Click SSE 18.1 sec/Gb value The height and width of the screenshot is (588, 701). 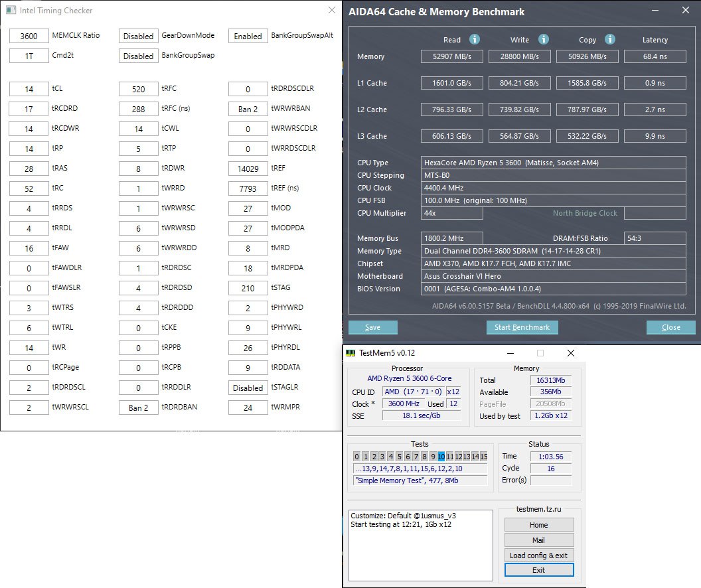tap(422, 415)
